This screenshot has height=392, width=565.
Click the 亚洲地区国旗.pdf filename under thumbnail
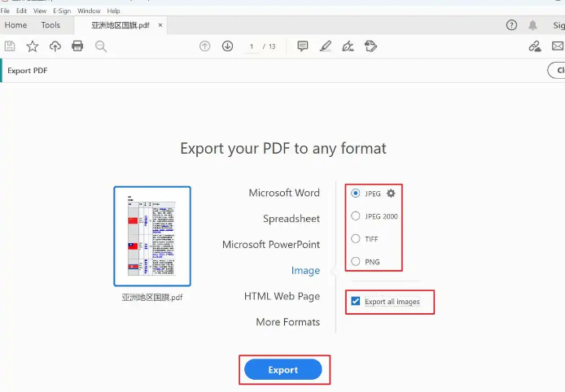point(152,298)
